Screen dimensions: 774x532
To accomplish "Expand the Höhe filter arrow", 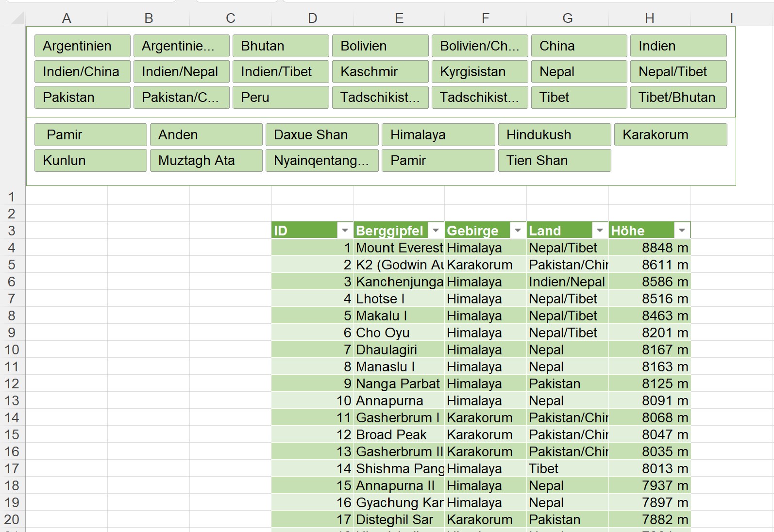I will point(682,231).
